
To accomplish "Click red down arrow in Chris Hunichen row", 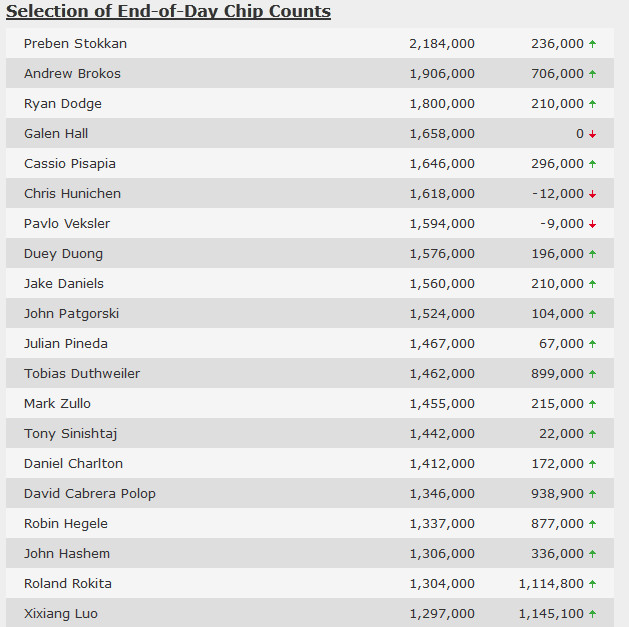I will click(592, 194).
